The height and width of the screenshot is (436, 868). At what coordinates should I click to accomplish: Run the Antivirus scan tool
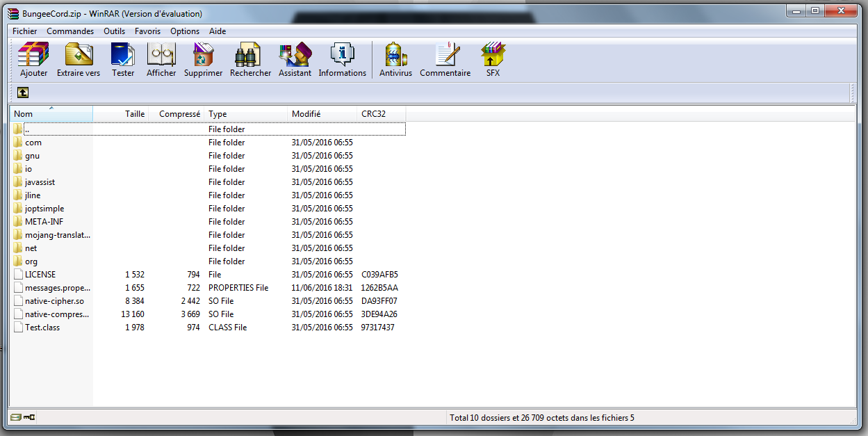click(395, 59)
